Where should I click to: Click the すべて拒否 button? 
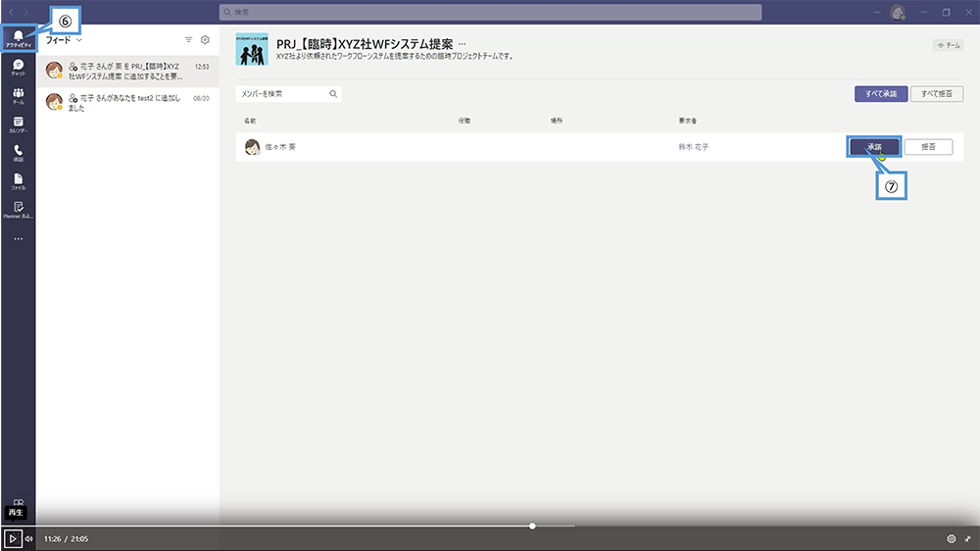point(936,94)
